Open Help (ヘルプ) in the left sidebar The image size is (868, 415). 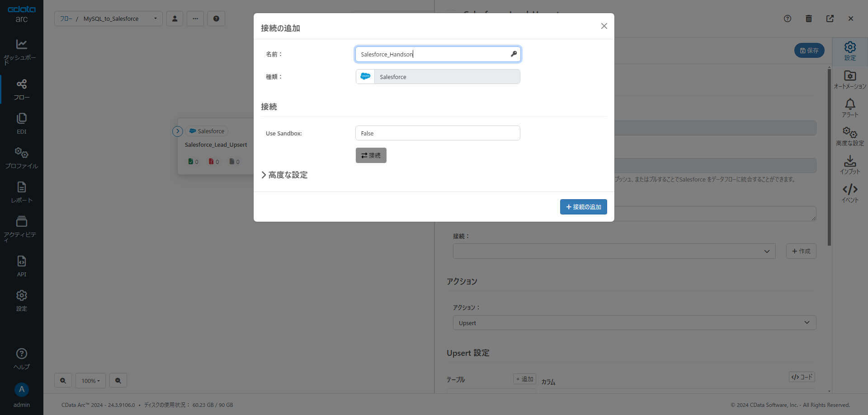tap(21, 359)
